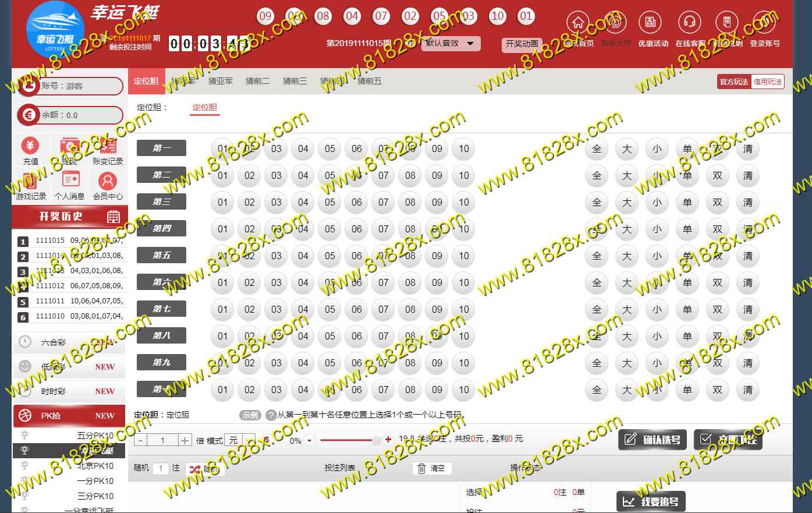The width and height of the screenshot is (812, 513).
Task: Click the home page house icon
Action: click(578, 24)
